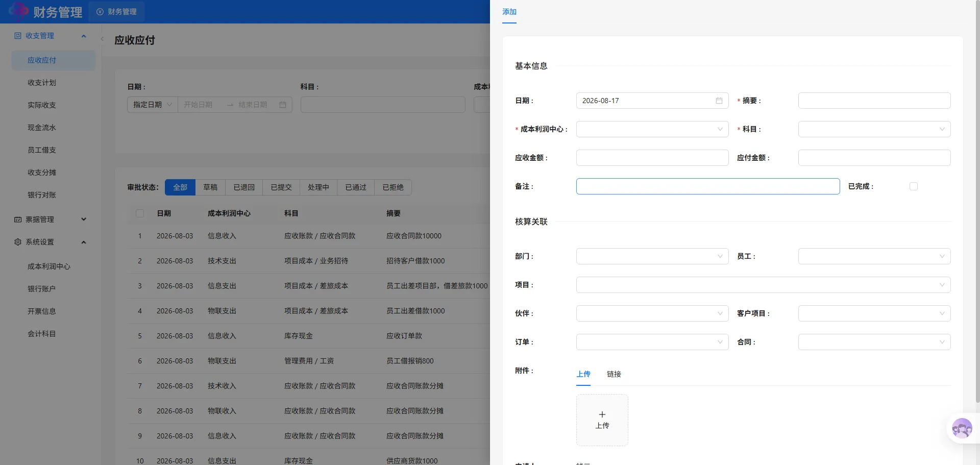Open 收支分摊 in the sidebar
980x465 pixels.
point(53,173)
